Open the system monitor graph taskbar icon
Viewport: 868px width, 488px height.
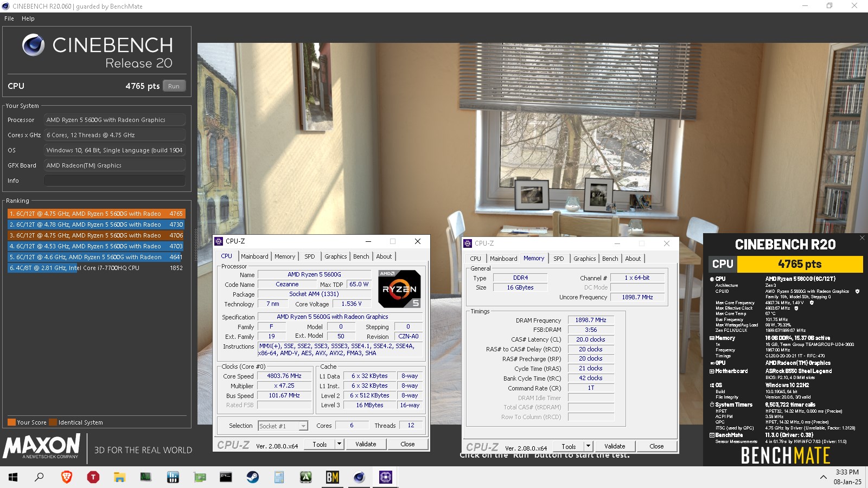pyautogui.click(x=146, y=477)
